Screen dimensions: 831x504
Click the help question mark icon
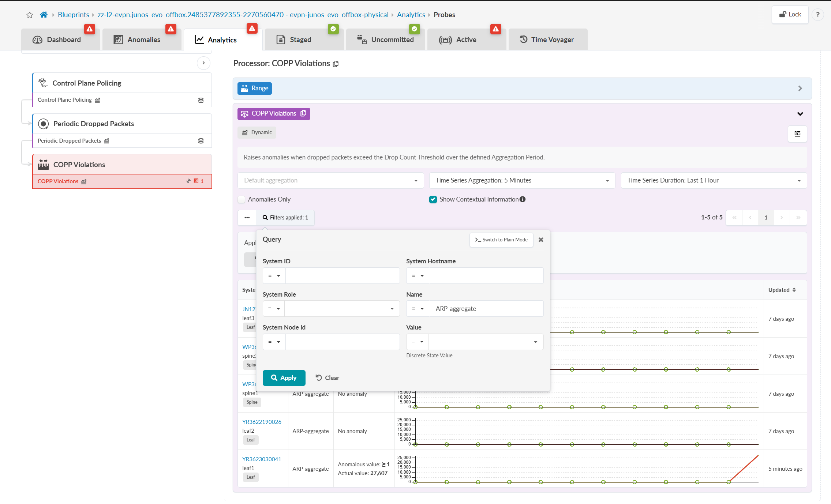coord(817,15)
